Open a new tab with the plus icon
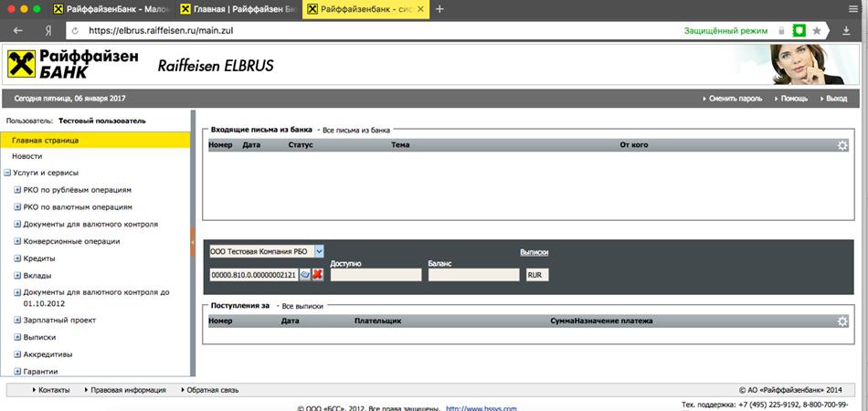This screenshot has height=411, width=868. point(439,9)
